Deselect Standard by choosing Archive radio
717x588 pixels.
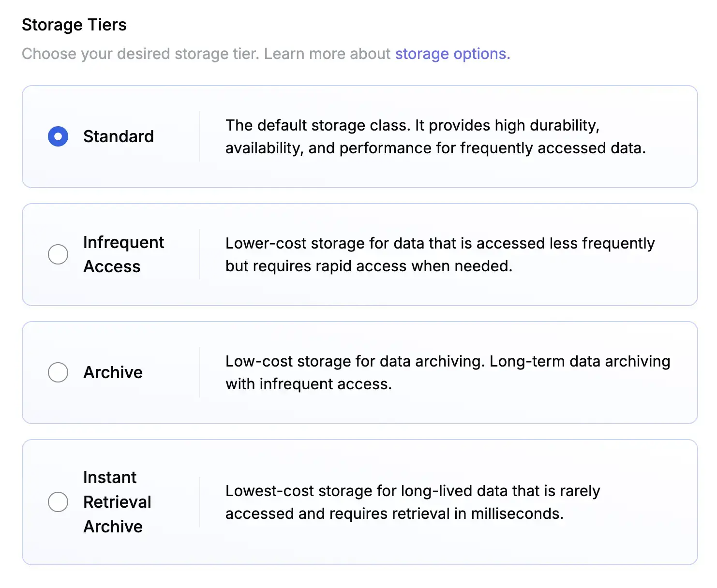[58, 372]
